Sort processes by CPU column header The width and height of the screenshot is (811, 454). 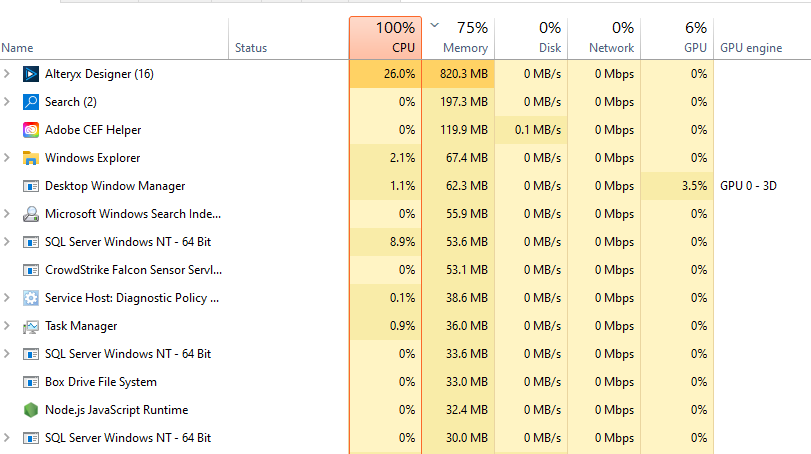pos(386,38)
